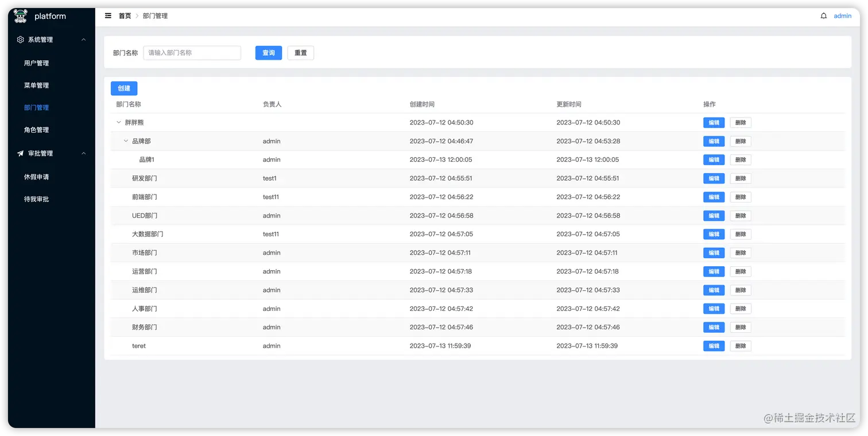Edit the UED部门 row
The height and width of the screenshot is (436, 868).
point(714,216)
